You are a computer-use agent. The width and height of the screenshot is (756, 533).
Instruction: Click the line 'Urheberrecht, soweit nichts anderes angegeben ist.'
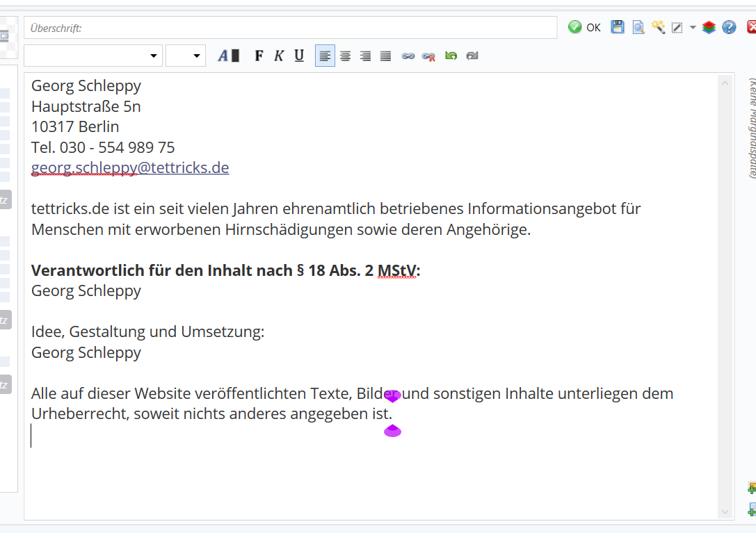[x=211, y=413]
